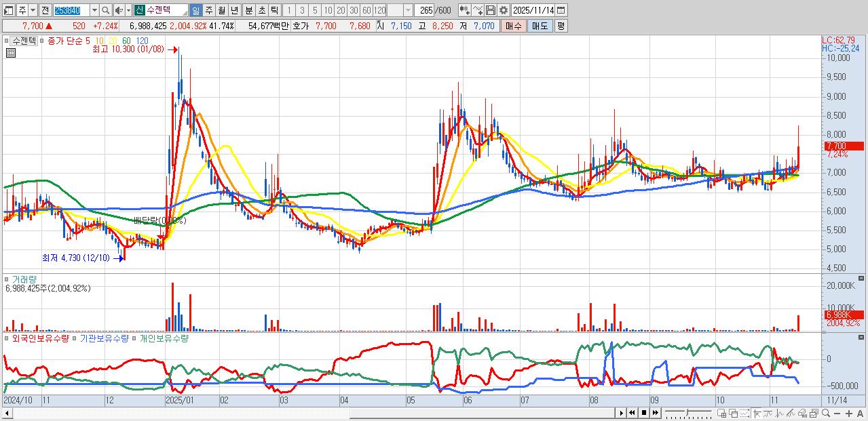Save chart with the floppy disk icon
The width and height of the screenshot is (868, 421).
pyautogui.click(x=491, y=10)
